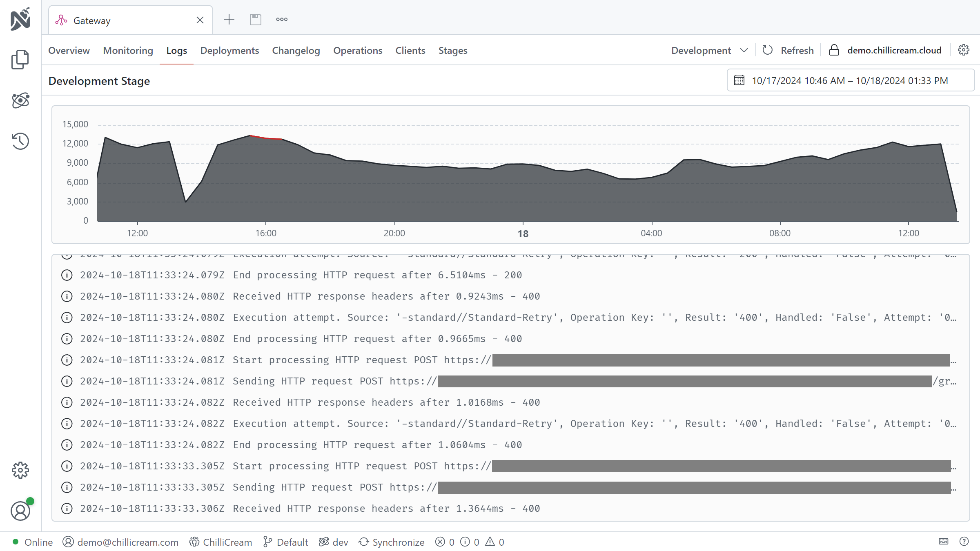Click the save document icon

(256, 20)
